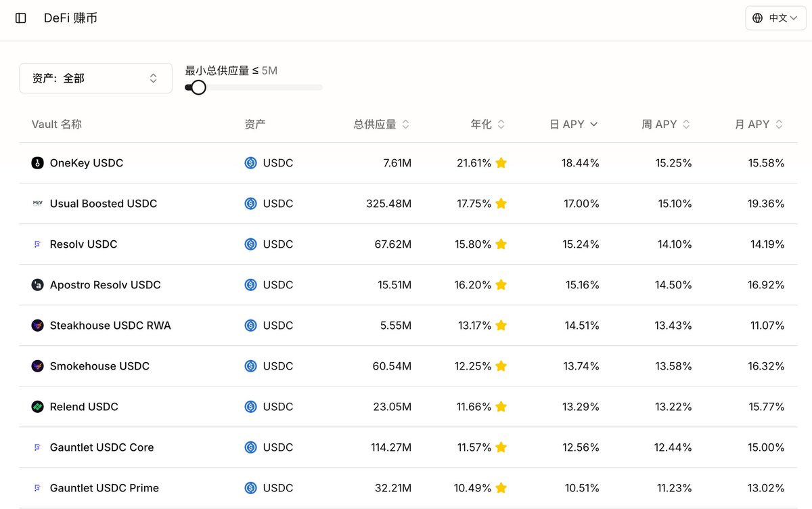This screenshot has width=812, height=509.
Task: Sort by 总供应量 column
Action: pyautogui.click(x=382, y=125)
